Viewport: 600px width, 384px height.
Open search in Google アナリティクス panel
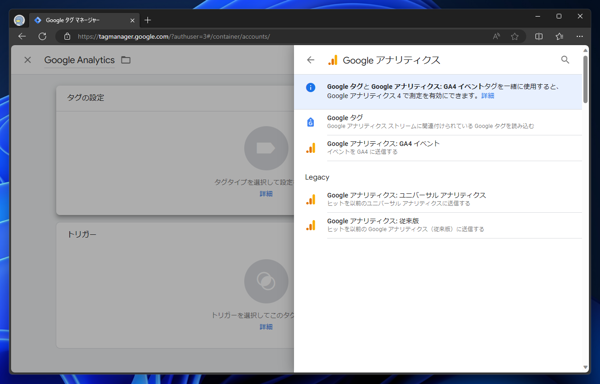(x=565, y=60)
